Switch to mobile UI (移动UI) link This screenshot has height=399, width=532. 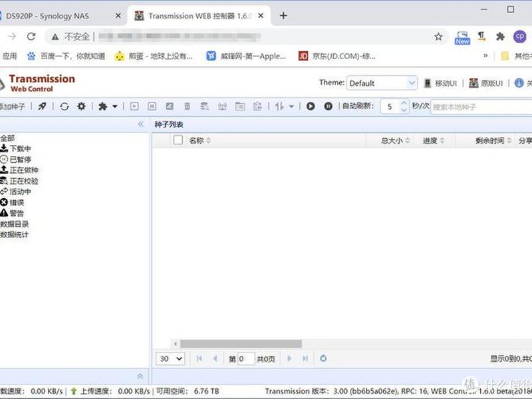[441, 83]
